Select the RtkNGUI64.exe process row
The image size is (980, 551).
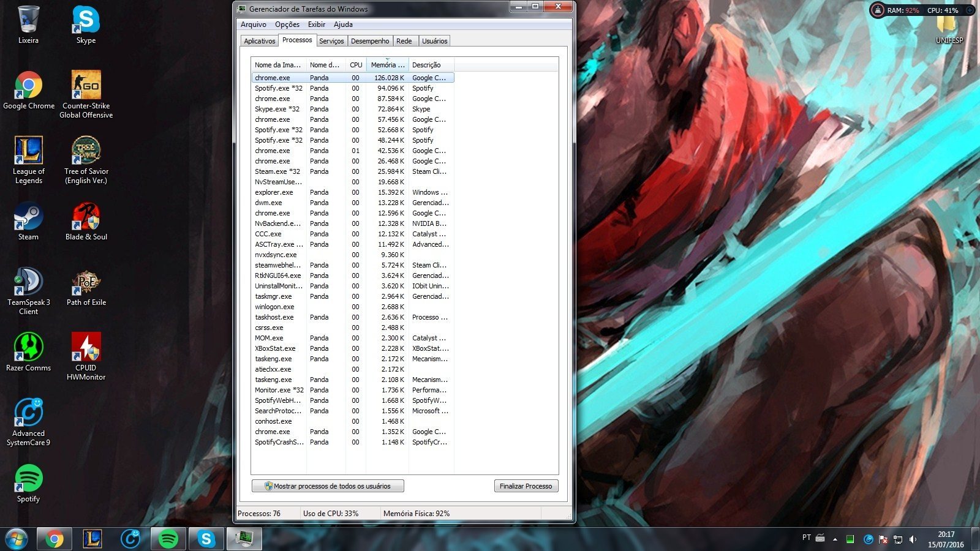pos(353,275)
